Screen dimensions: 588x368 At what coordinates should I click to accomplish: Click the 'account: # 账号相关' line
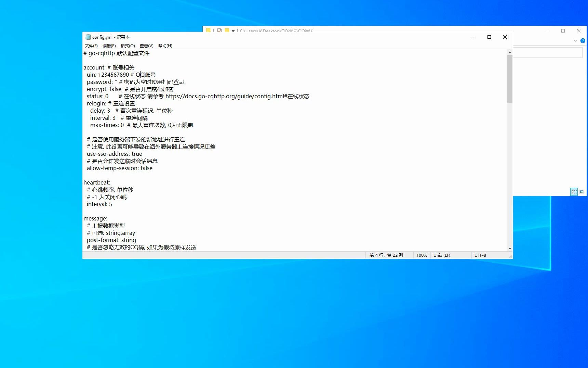[x=109, y=67]
